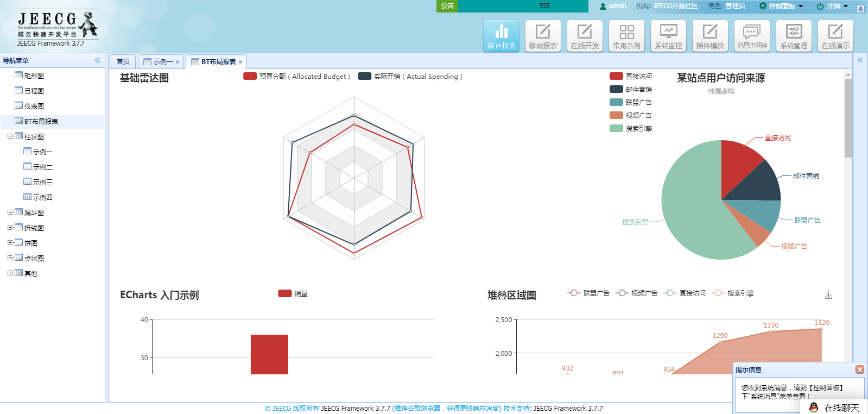Click the admin user icon

click(x=603, y=7)
